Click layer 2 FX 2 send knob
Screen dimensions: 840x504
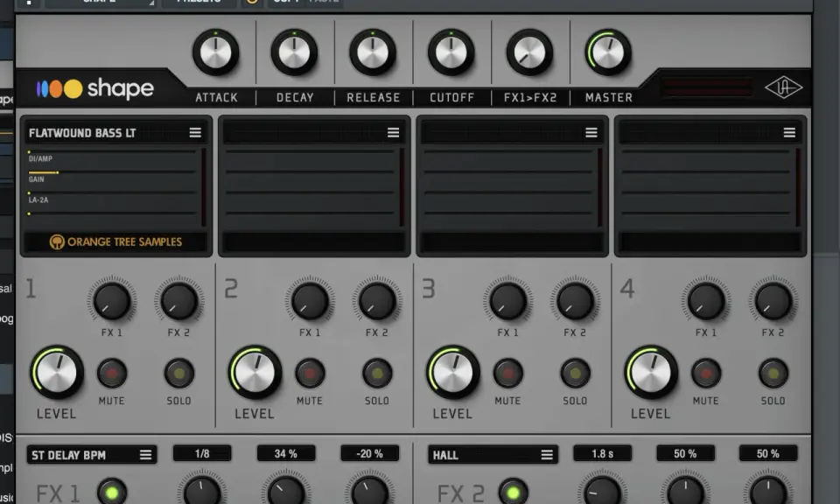pyautogui.click(x=377, y=302)
